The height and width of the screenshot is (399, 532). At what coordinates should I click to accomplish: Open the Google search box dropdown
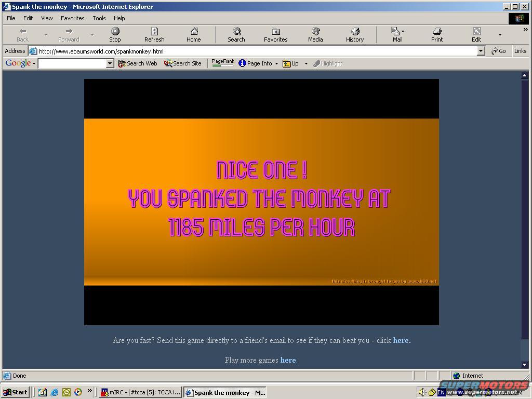[110, 63]
